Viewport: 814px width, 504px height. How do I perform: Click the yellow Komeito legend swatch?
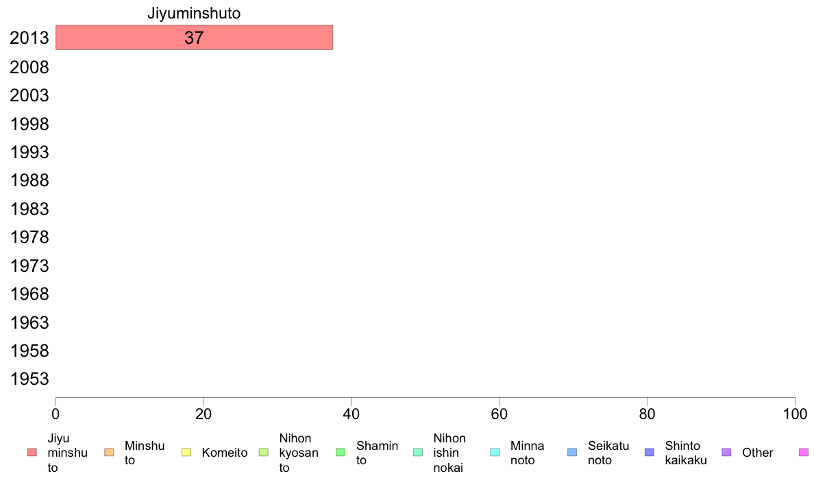pos(186,453)
